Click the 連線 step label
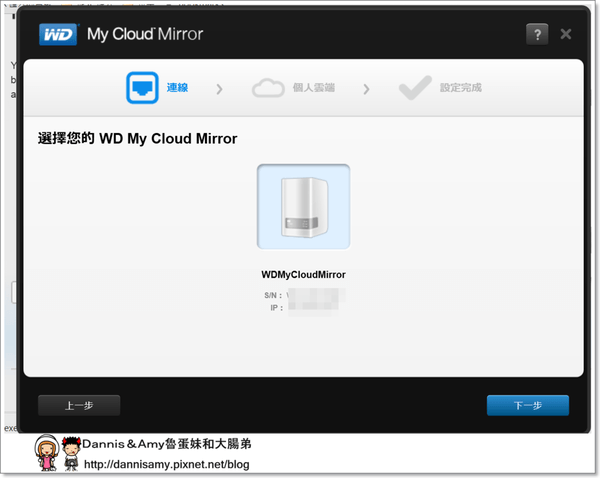 (x=177, y=88)
